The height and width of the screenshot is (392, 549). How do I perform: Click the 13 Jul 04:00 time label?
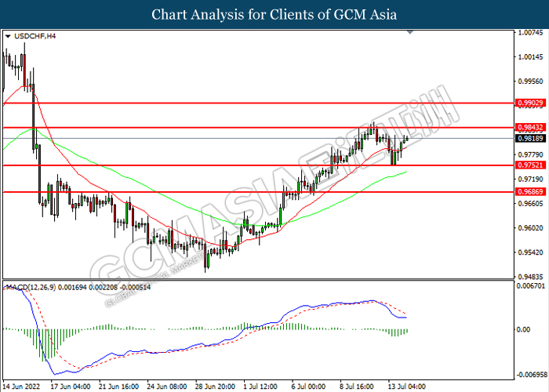(x=407, y=387)
